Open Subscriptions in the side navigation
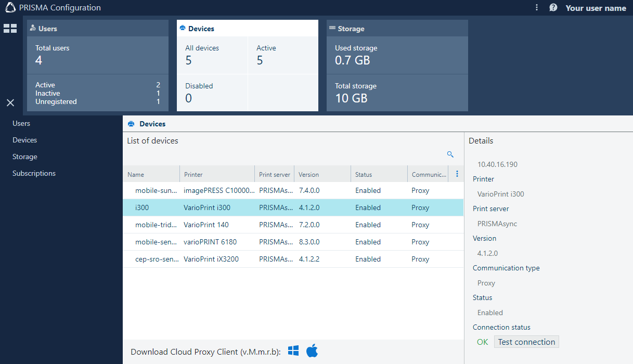 coord(34,173)
